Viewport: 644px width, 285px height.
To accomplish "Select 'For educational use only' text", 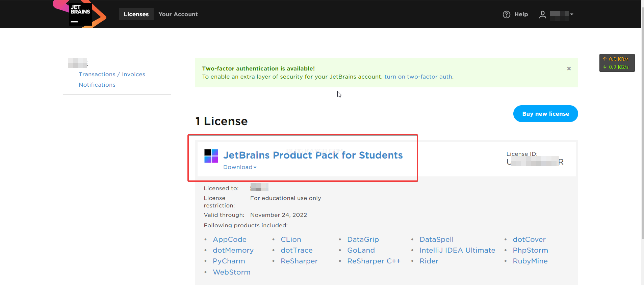I will (x=286, y=198).
